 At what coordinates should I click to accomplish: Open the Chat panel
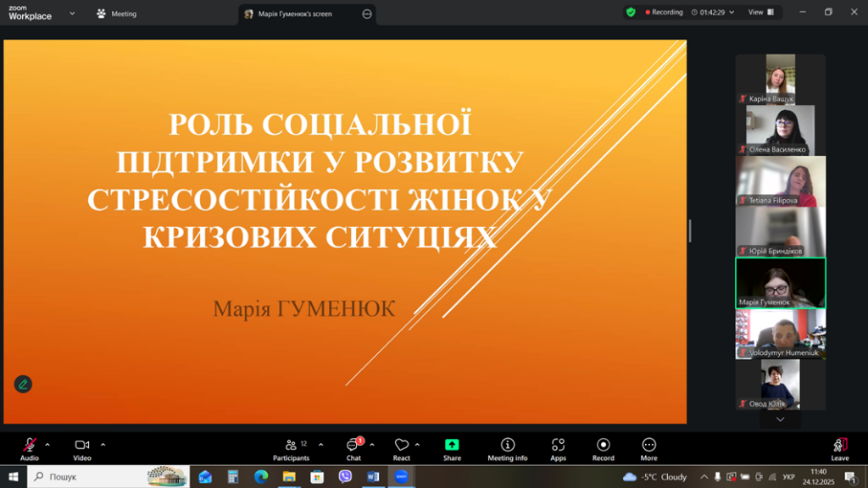(353, 446)
